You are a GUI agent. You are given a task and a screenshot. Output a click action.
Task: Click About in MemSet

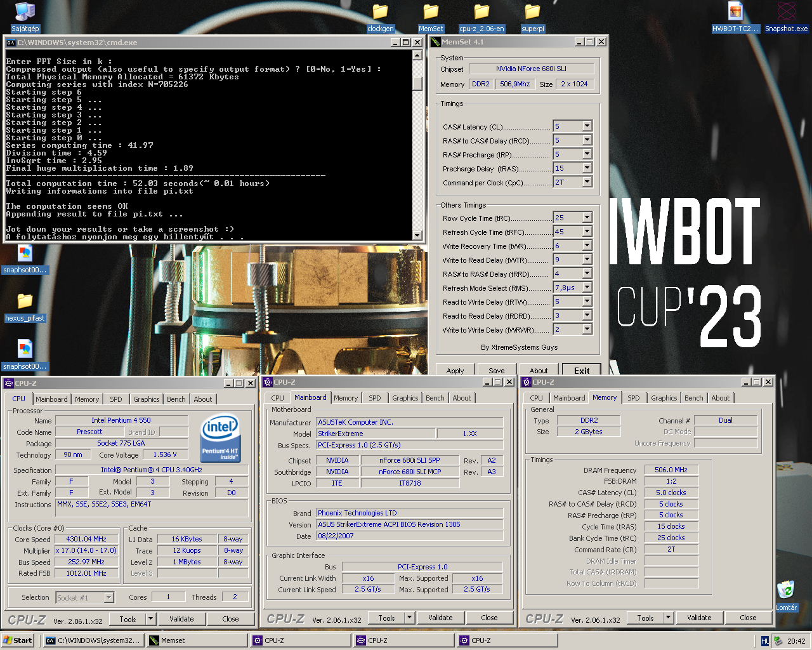point(539,371)
